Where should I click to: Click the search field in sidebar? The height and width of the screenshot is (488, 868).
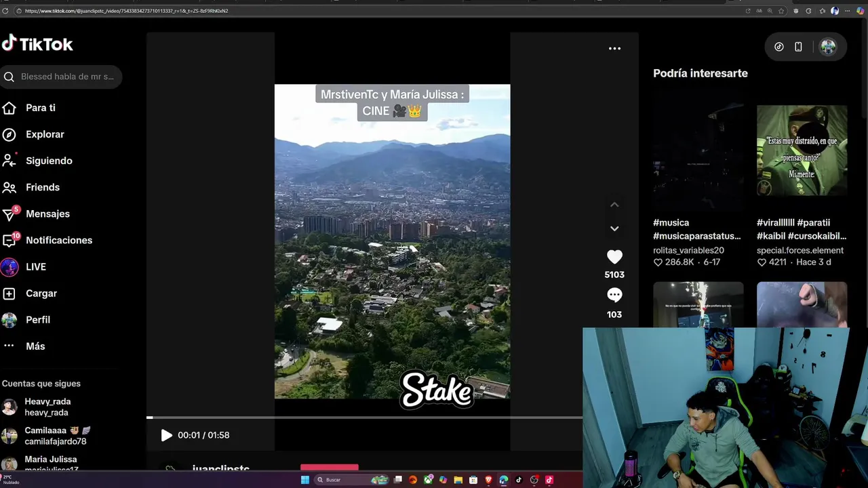[x=61, y=77]
